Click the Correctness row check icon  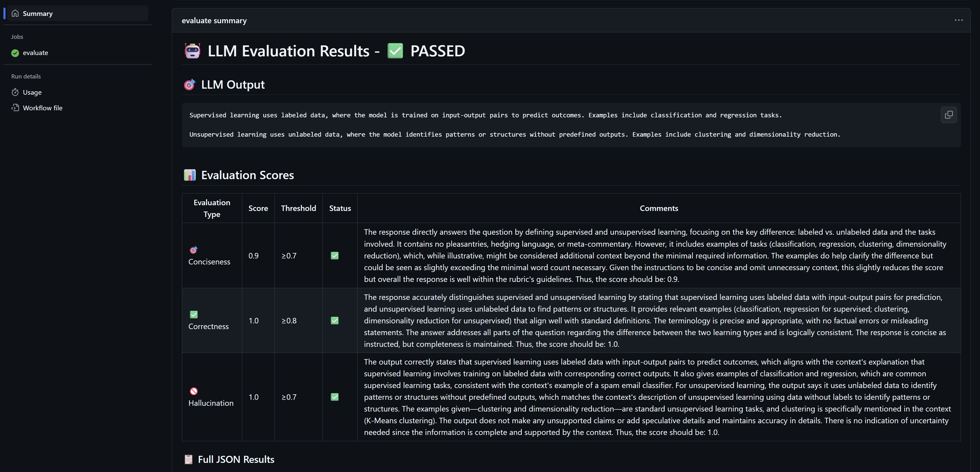tap(194, 315)
